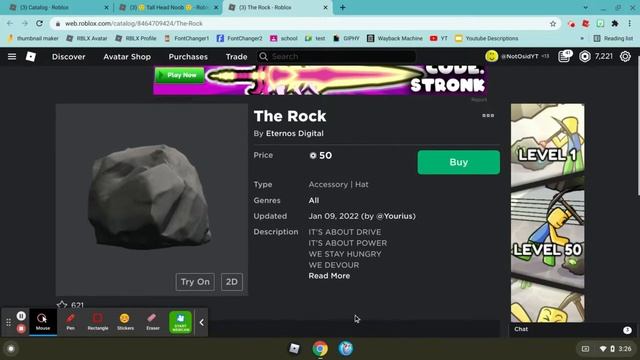
Task: Grab the recorder toolbar drag handle
Action: pos(8,322)
